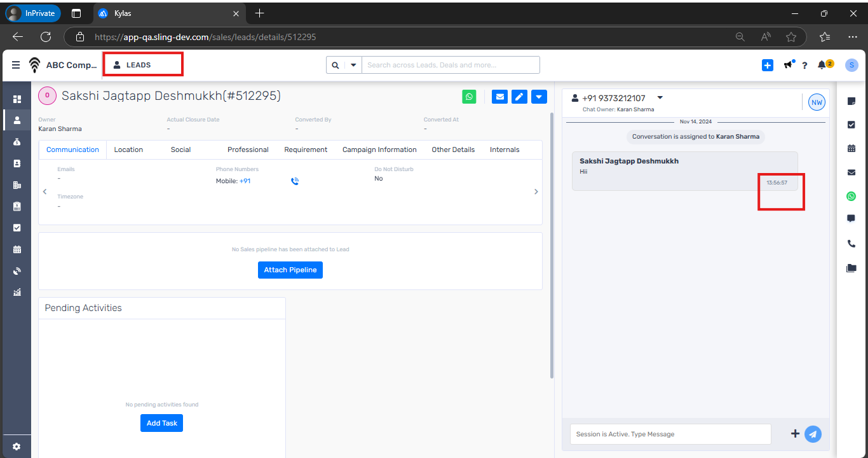Viewport: 868px width, 458px height.
Task: Toggle the hamburger navigation menu
Action: point(16,65)
